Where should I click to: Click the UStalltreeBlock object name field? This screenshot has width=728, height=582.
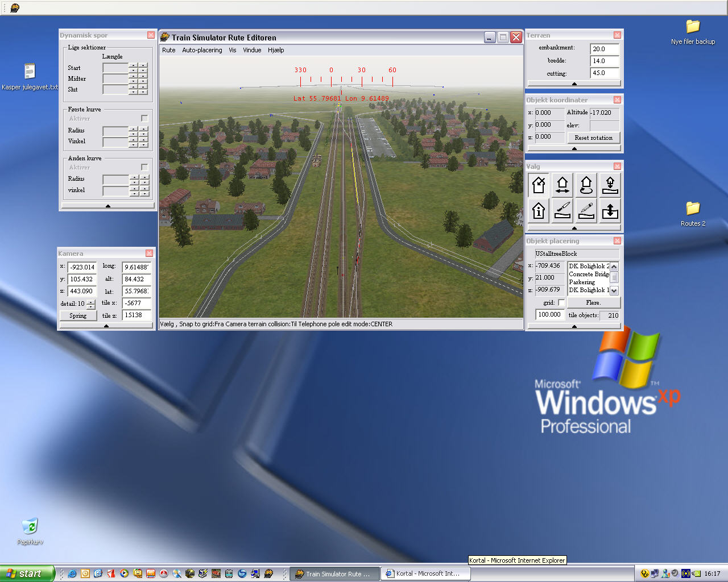pyautogui.click(x=576, y=253)
